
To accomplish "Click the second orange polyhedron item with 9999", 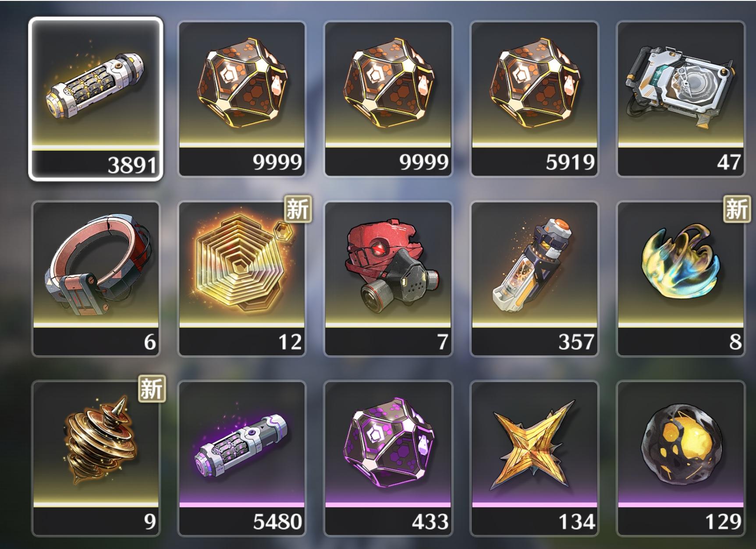I will [x=388, y=99].
